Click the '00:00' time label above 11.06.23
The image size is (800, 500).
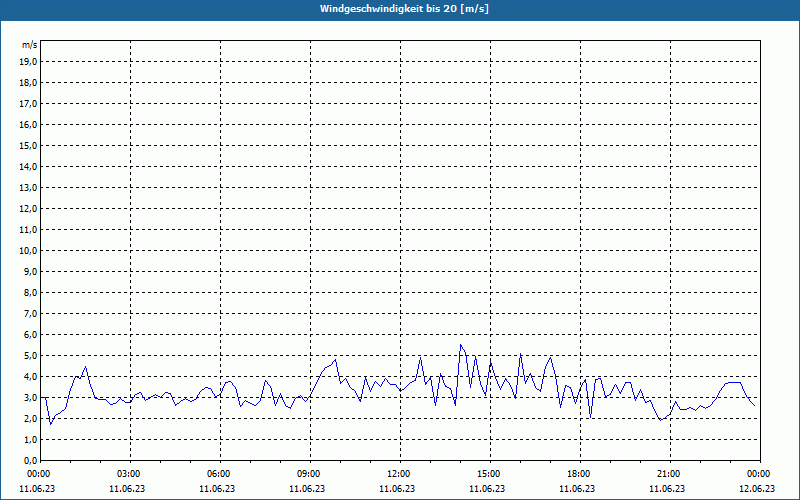(38, 474)
